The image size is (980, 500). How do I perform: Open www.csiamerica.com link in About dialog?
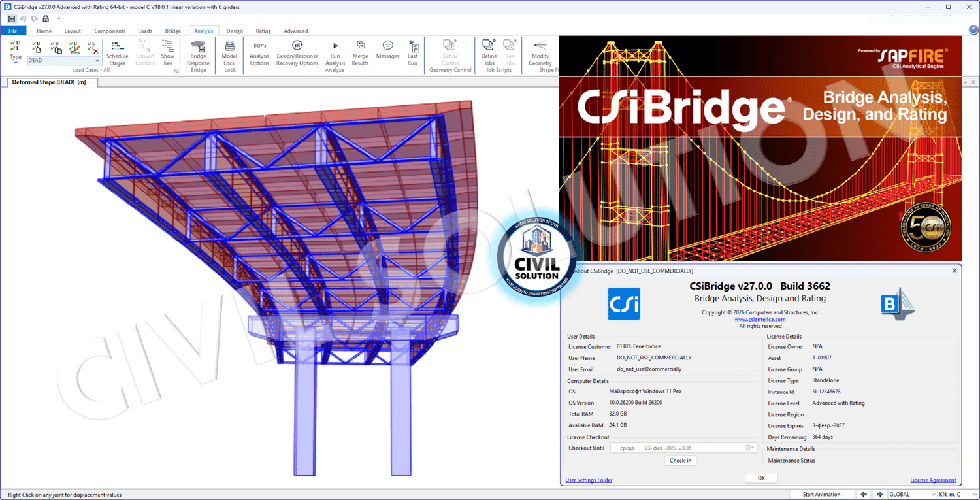(x=760, y=320)
